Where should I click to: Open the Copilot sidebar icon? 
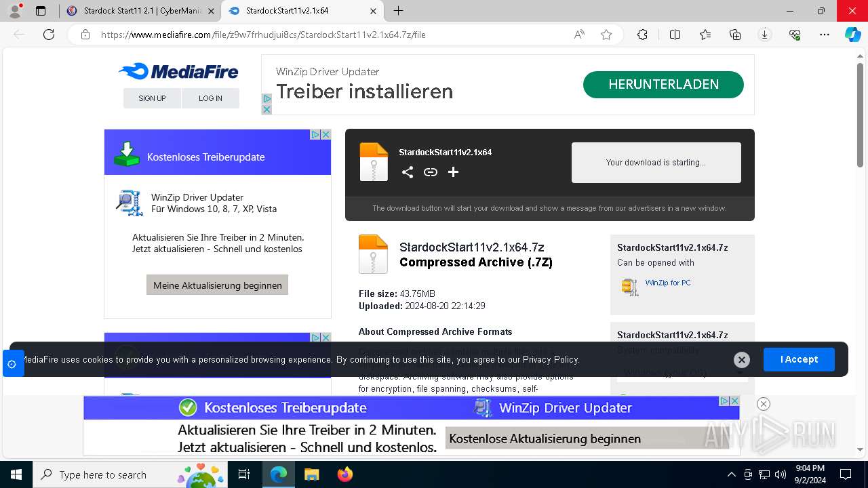[853, 35]
